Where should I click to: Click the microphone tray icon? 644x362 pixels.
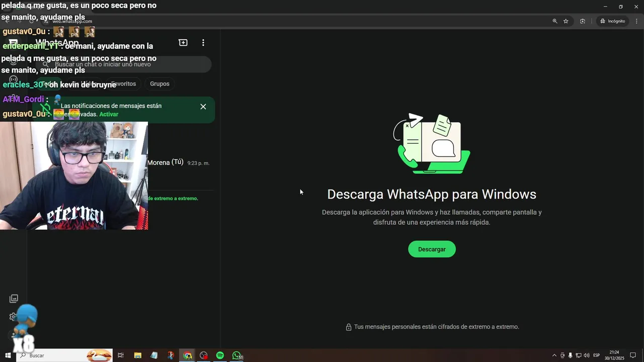click(x=571, y=355)
